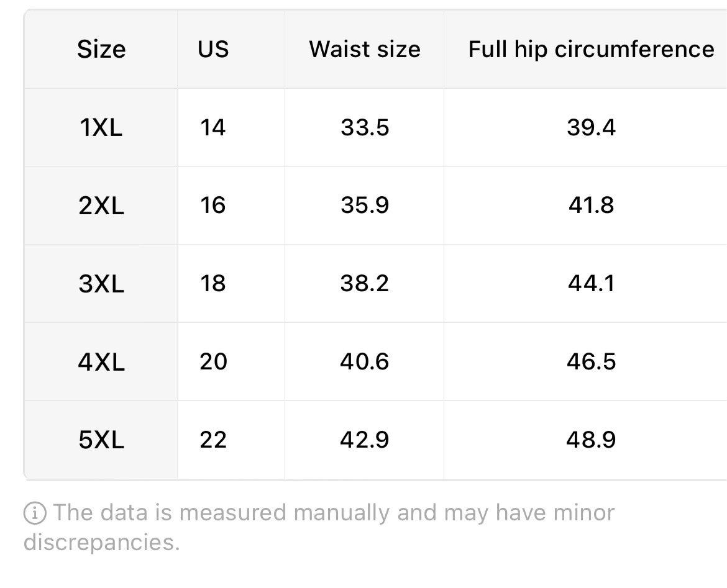Viewport: 727px width, 588px height.
Task: Click the measured manually disclaimer text
Action: coord(319,528)
